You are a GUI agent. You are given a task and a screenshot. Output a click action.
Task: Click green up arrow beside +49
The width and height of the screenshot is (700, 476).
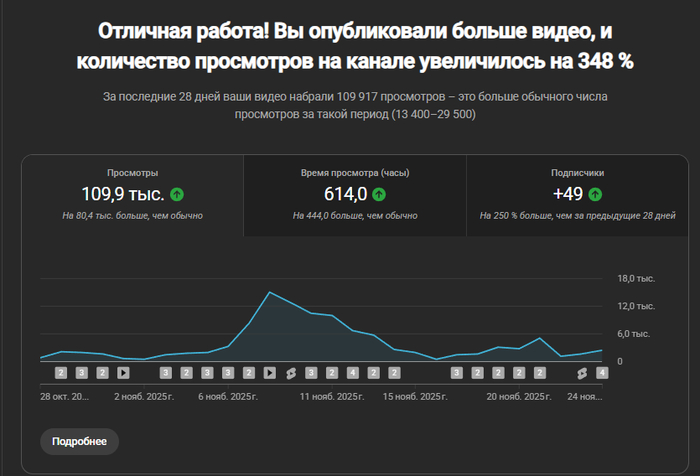(595, 194)
